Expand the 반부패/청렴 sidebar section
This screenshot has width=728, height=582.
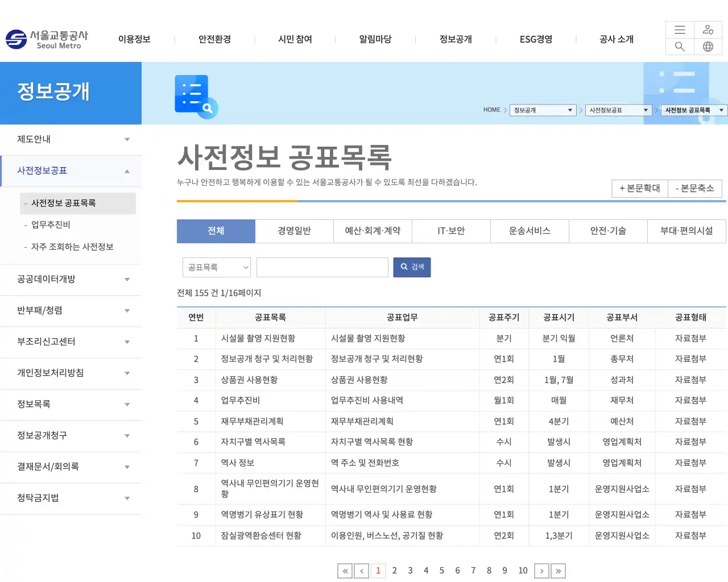(71, 310)
